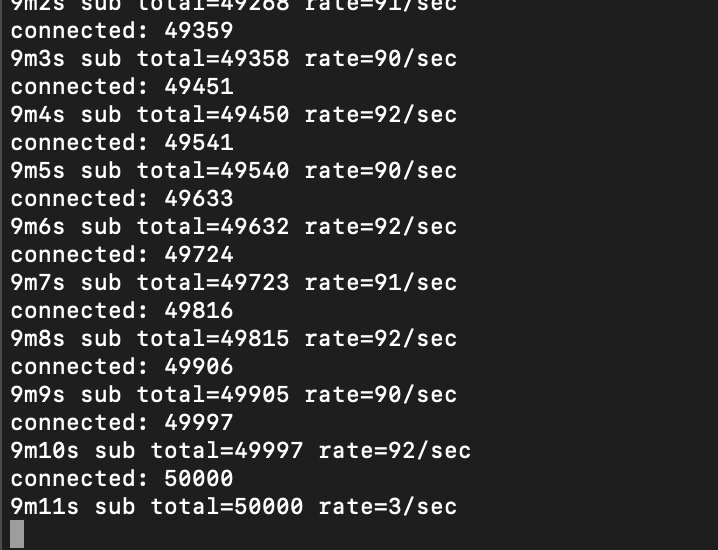718x550 pixels.
Task: Click the "connected: 49816" text
Action: click(122, 311)
